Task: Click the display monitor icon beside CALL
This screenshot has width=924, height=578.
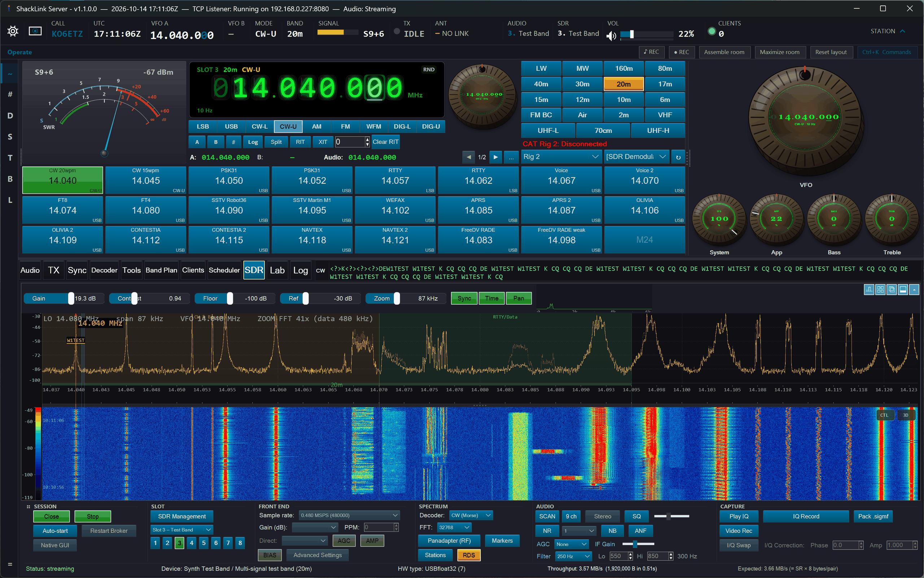Action: pos(35,31)
